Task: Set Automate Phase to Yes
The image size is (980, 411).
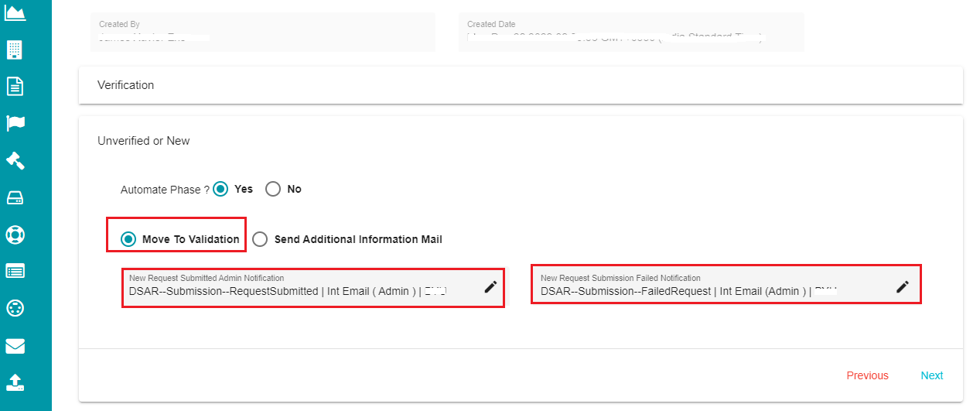Action: 220,189
